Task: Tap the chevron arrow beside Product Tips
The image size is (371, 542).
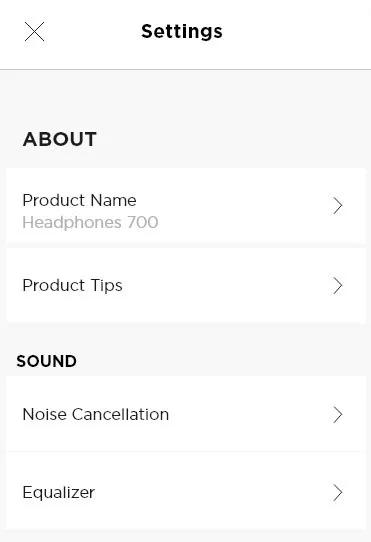Action: [338, 286]
